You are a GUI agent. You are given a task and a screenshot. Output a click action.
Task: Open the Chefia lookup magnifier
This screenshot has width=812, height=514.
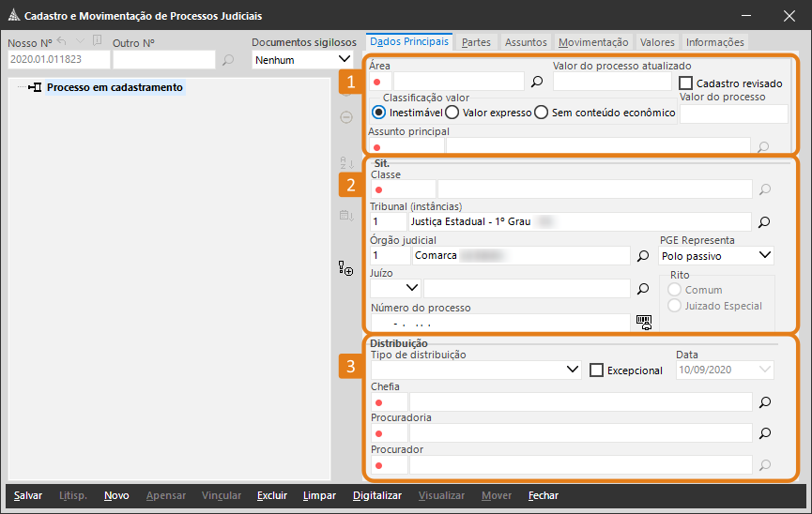[x=764, y=401]
